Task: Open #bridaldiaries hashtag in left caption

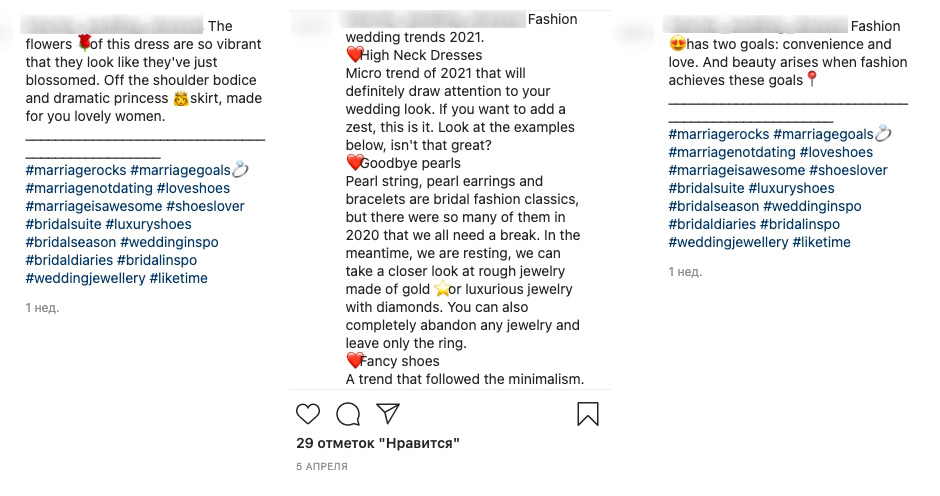Action: pos(69,260)
